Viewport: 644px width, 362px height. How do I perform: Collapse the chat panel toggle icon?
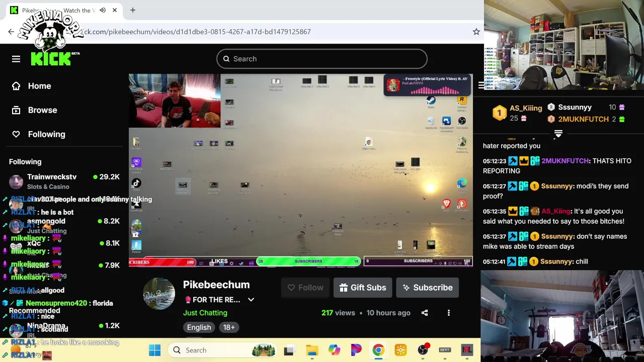(481, 85)
